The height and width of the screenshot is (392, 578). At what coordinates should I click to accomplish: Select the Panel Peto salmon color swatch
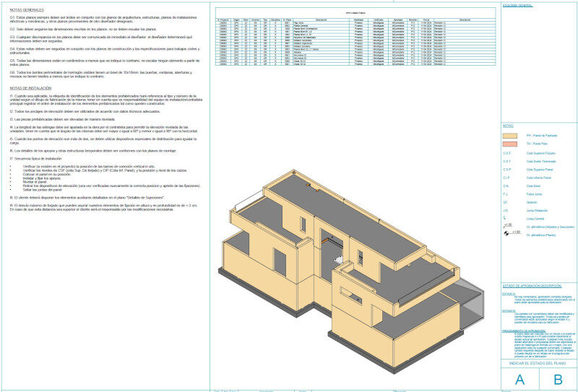coord(510,144)
